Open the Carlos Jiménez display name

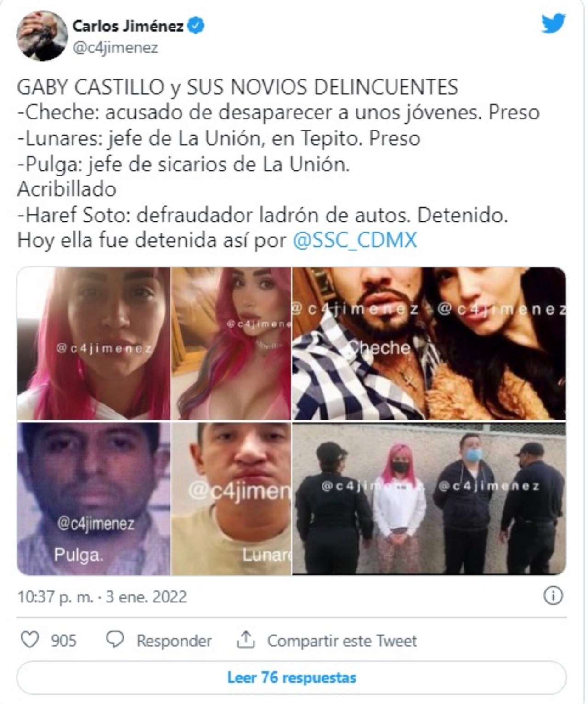click(x=128, y=26)
